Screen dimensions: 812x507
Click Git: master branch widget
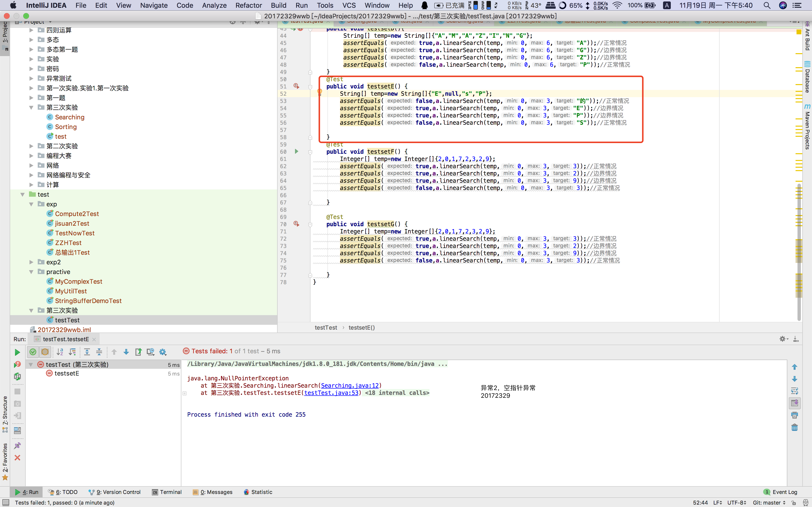(x=769, y=503)
